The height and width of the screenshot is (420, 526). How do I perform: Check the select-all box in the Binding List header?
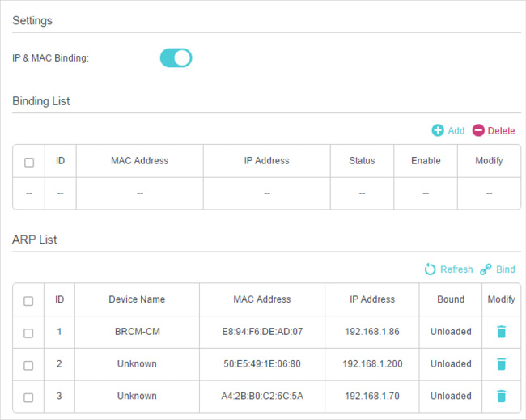(x=29, y=163)
